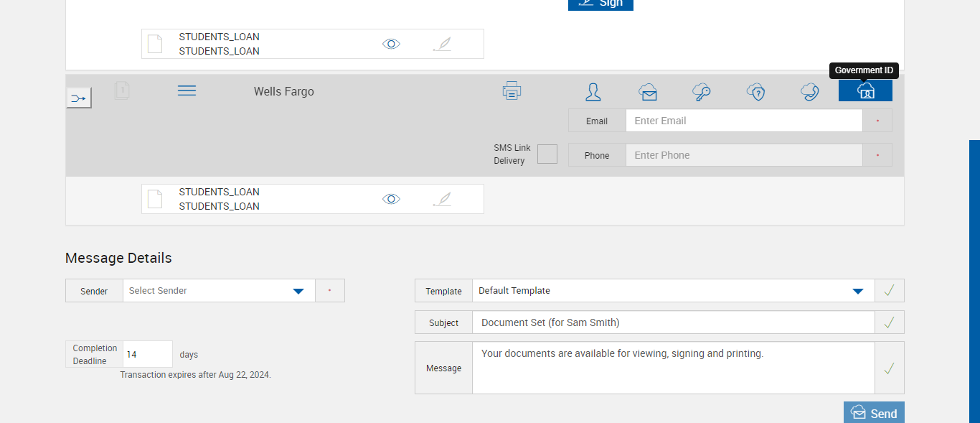The height and width of the screenshot is (423, 980).
Task: Click the in-person signer icon
Action: [593, 91]
